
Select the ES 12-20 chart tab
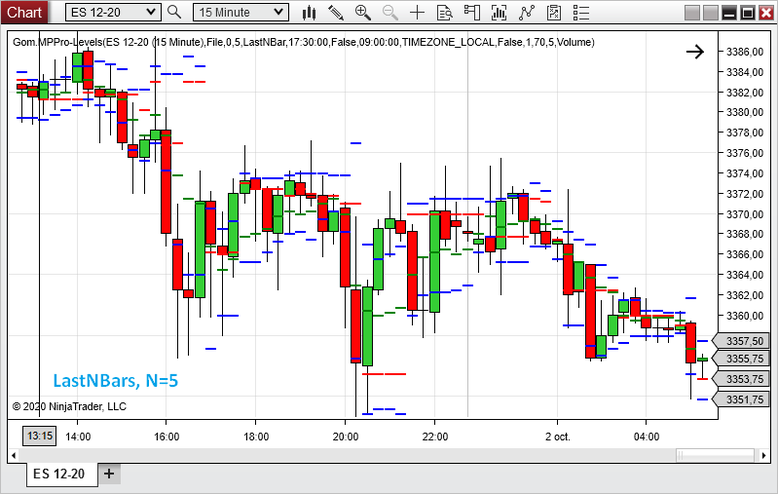59,474
